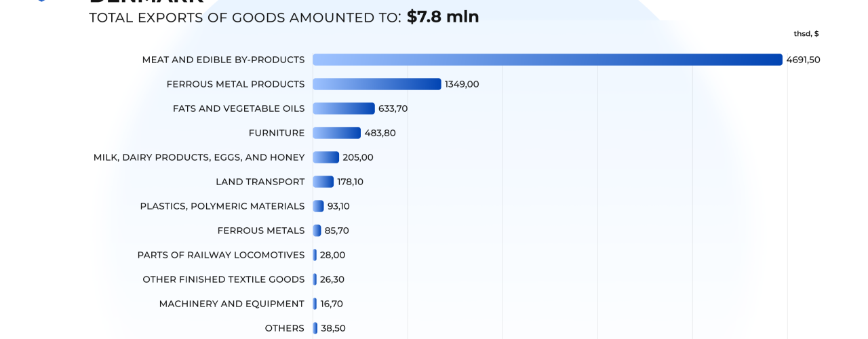Select the Furniture bar in the chart

click(337, 133)
